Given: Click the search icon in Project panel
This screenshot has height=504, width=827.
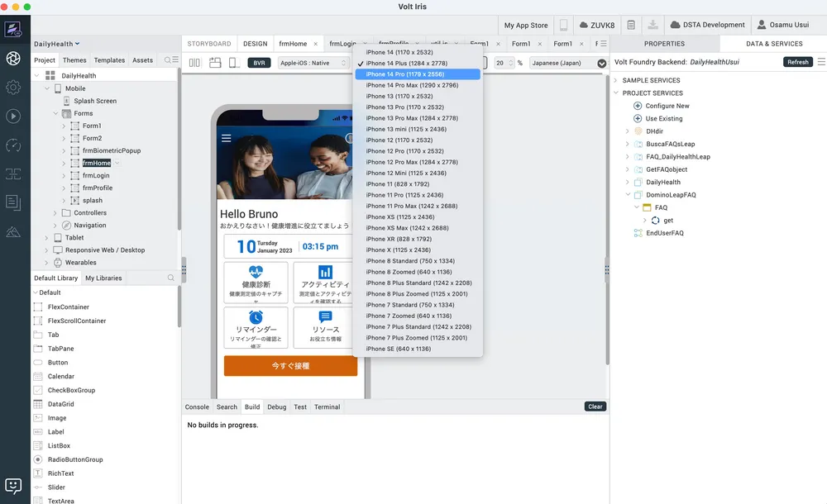Looking at the screenshot, I should pos(168,60).
